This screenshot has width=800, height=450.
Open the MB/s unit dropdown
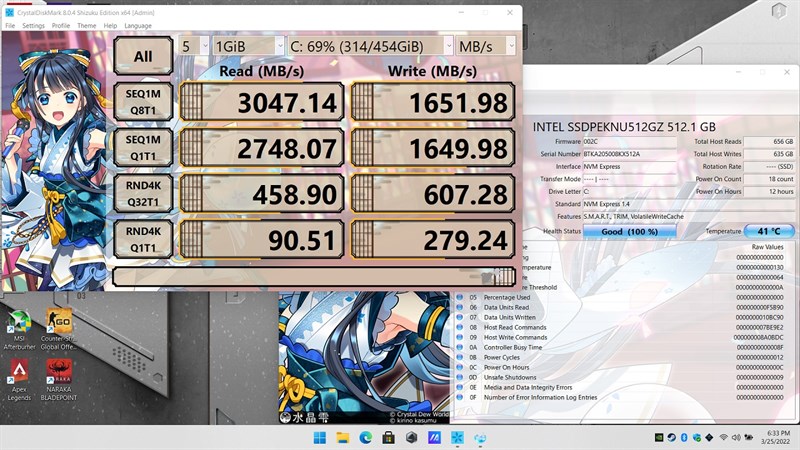tap(486, 46)
